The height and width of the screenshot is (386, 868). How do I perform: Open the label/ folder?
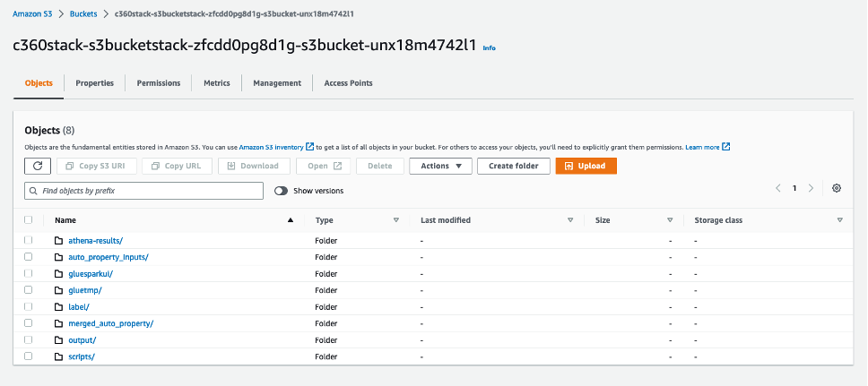(x=79, y=307)
